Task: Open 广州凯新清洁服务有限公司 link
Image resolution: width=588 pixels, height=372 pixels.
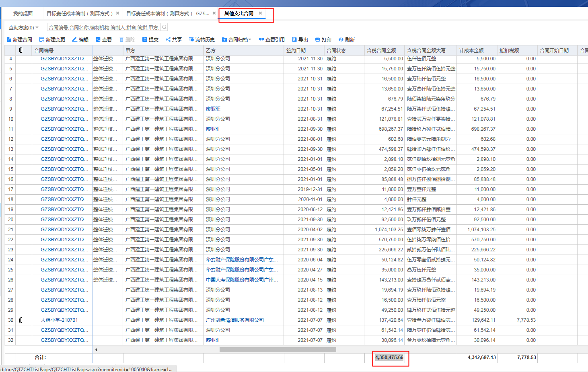Action: (235, 320)
